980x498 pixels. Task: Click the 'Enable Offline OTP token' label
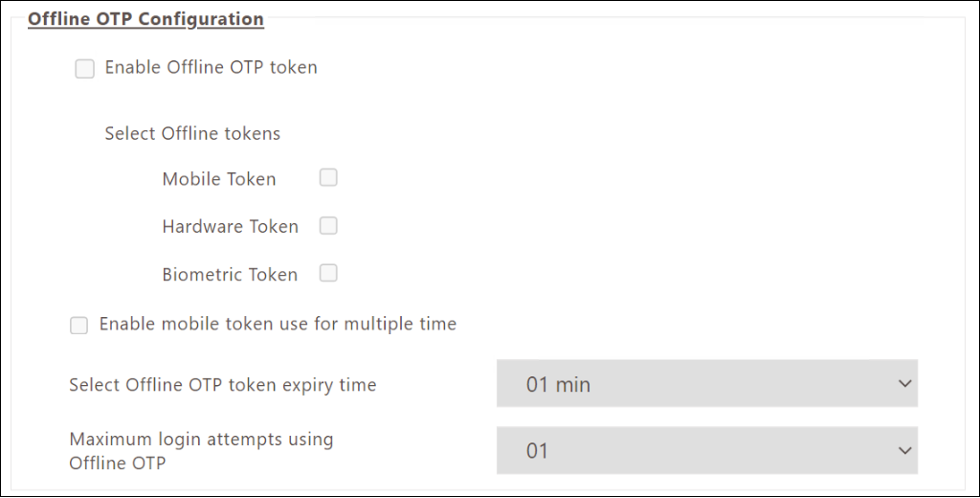tap(211, 67)
